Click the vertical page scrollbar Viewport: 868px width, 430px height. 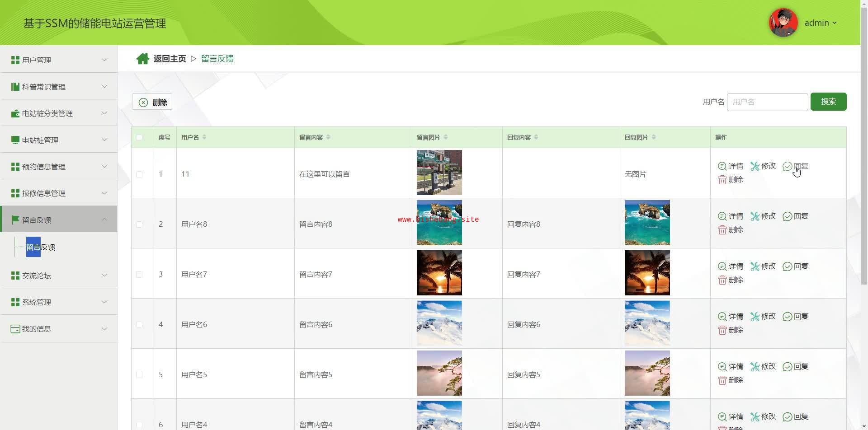click(863, 181)
